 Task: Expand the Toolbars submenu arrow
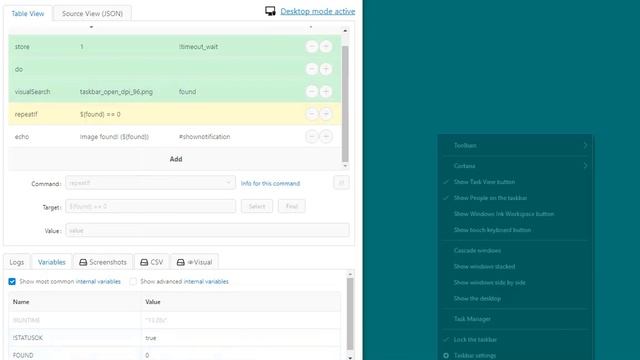(585, 145)
